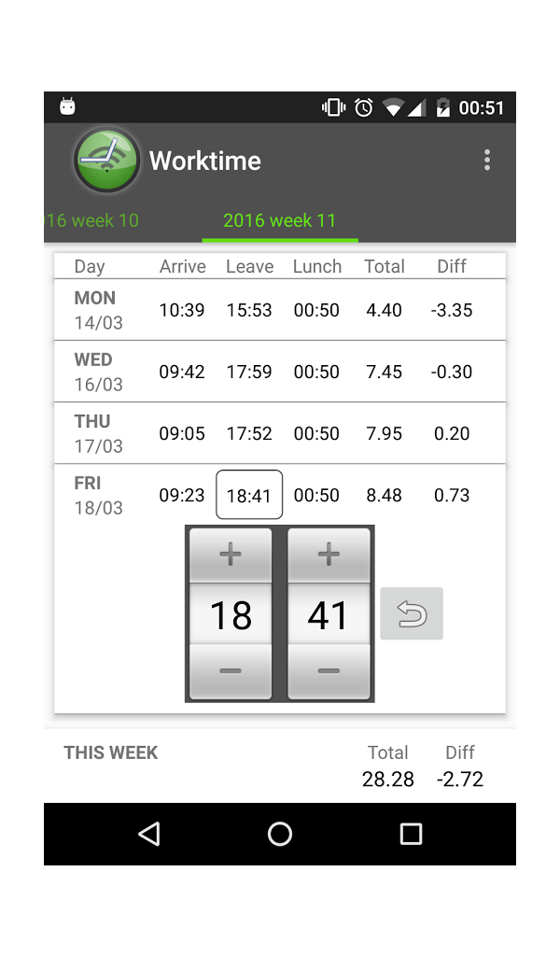Screen dimensions: 560x956
Task: Tap the Back navigation arrow
Action: click(148, 834)
